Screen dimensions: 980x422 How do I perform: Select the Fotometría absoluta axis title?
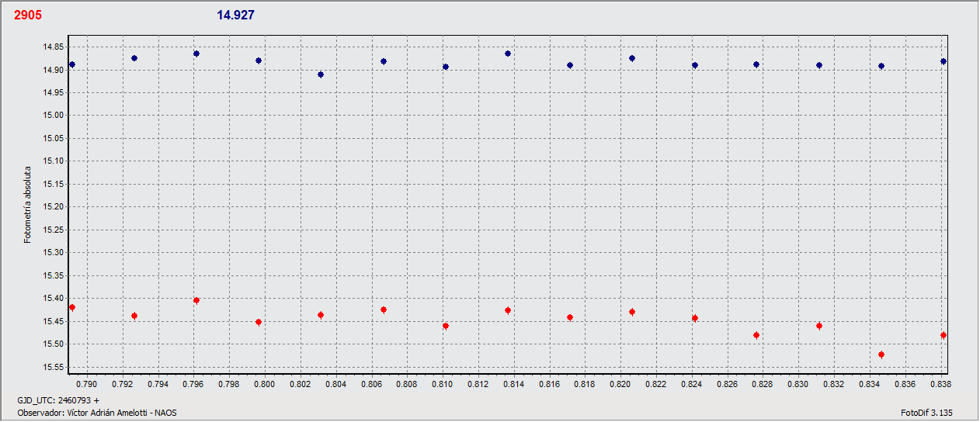coord(28,204)
